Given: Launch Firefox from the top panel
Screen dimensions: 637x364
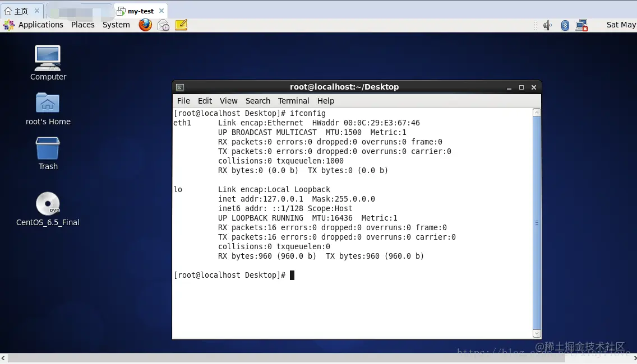Looking at the screenshot, I should point(145,25).
